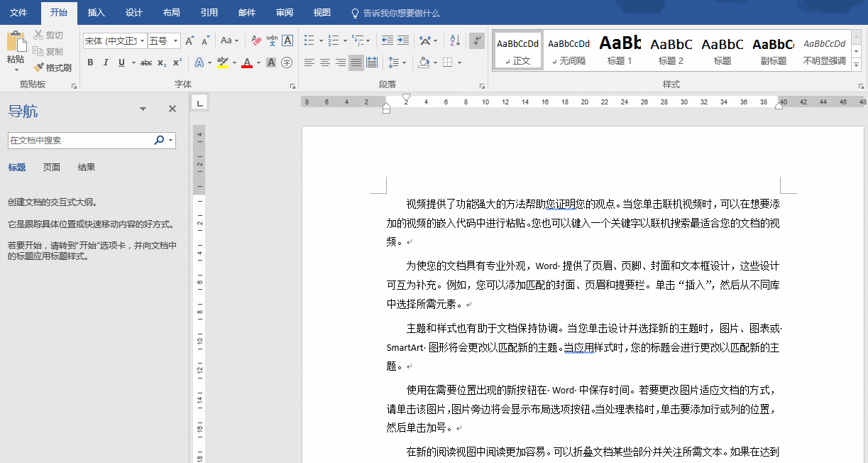
Task: Click the Format Painter (格式刷) button
Action: [x=53, y=67]
